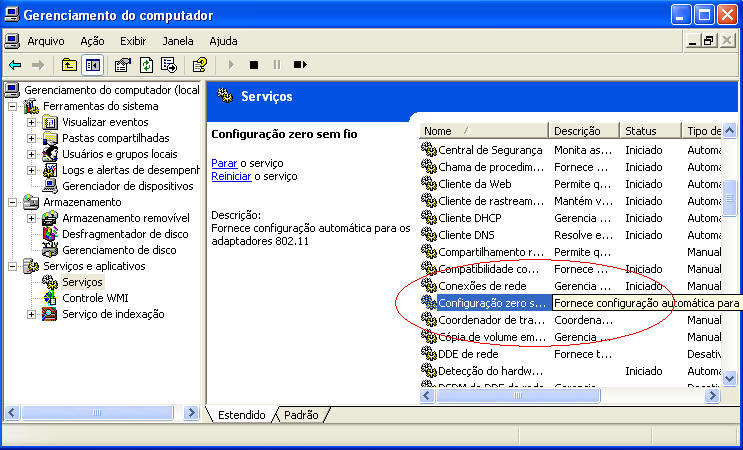Switch to the Padrão tab
The width and height of the screenshot is (743, 450).
tap(301, 415)
